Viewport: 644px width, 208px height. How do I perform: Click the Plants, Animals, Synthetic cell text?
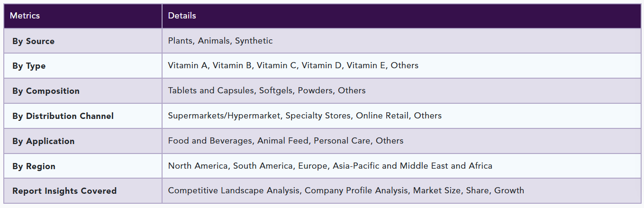coord(220,41)
